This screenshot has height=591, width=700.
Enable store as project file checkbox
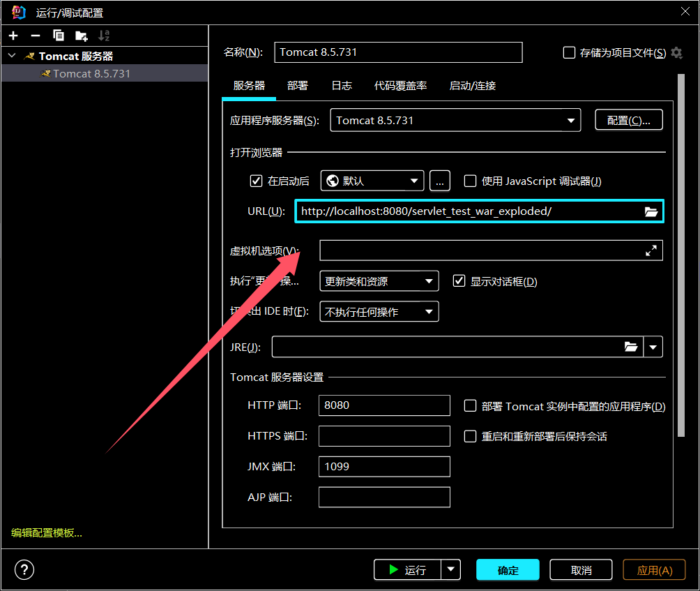click(569, 53)
